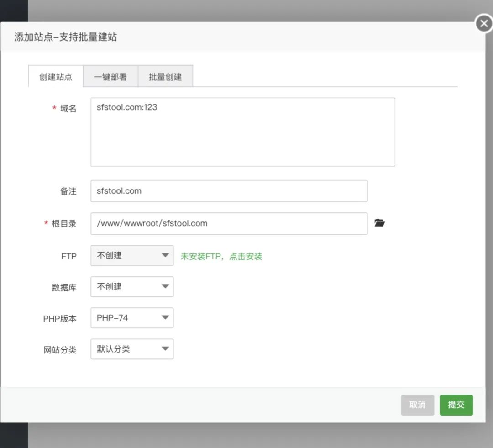The width and height of the screenshot is (493, 448).
Task: Click the PHP版本 dropdown arrow
Action: (x=165, y=317)
